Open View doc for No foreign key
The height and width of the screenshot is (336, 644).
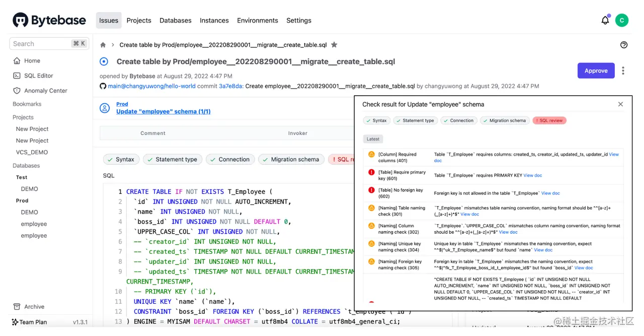[550, 193]
